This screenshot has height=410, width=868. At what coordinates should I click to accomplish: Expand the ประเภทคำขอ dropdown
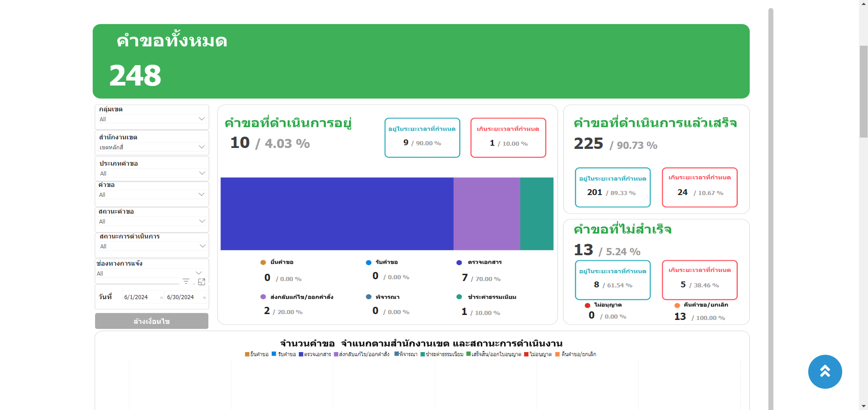(x=202, y=173)
